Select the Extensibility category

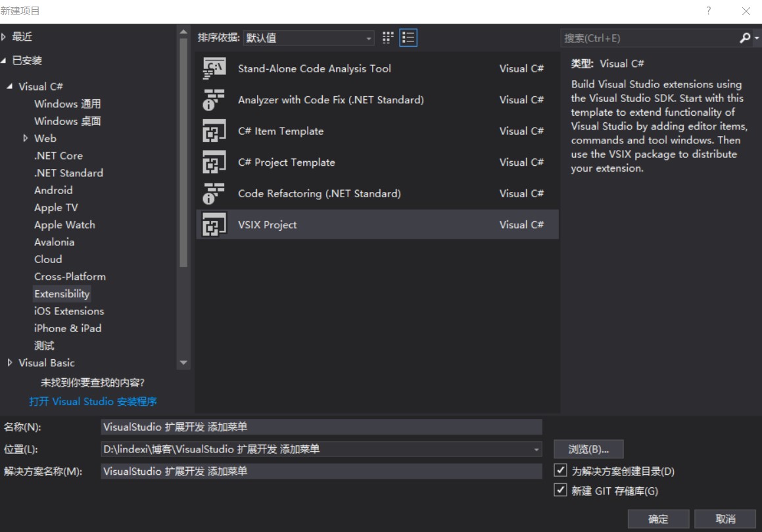(62, 294)
